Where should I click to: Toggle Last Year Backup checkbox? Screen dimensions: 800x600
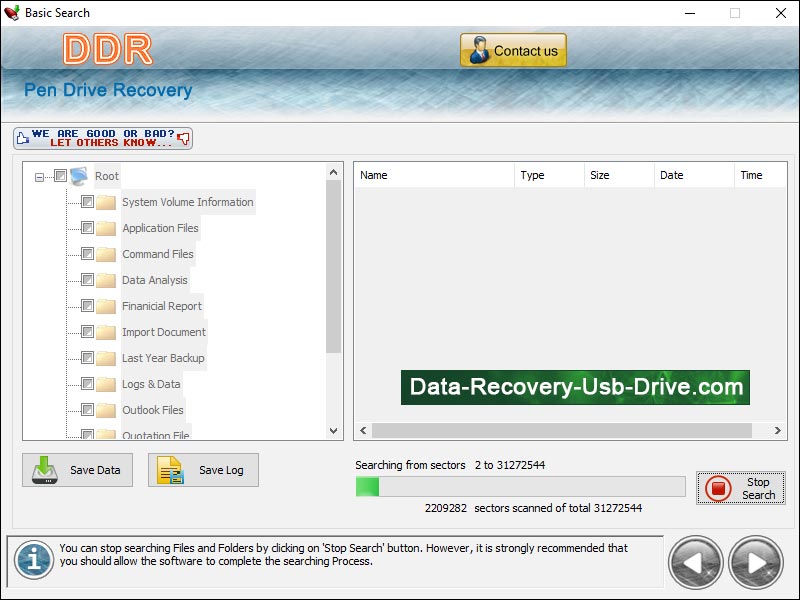[x=87, y=358]
